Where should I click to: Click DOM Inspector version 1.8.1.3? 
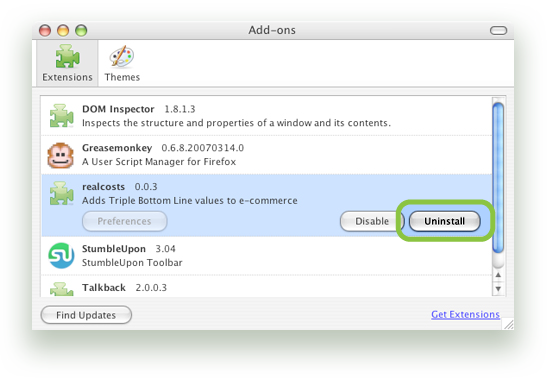(x=180, y=109)
